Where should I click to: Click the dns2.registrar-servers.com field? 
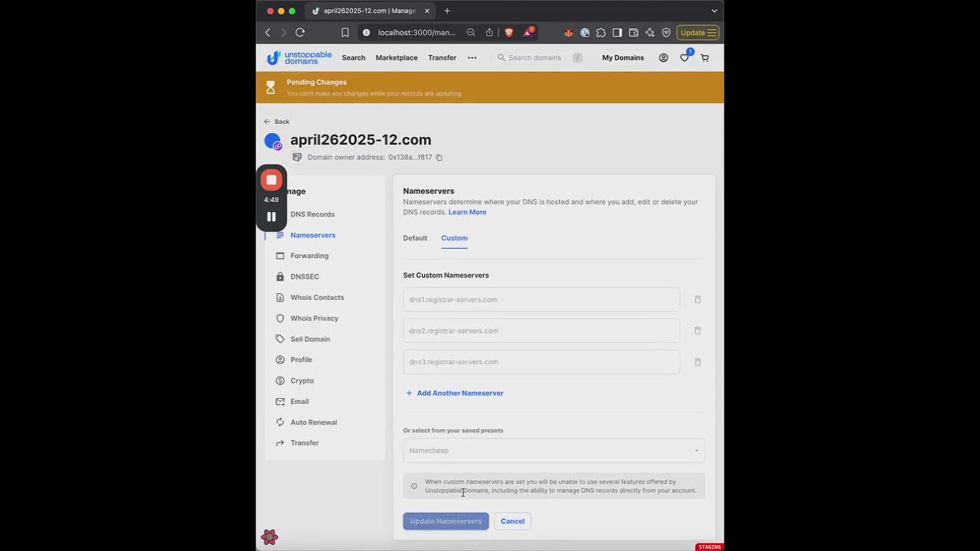pyautogui.click(x=541, y=331)
